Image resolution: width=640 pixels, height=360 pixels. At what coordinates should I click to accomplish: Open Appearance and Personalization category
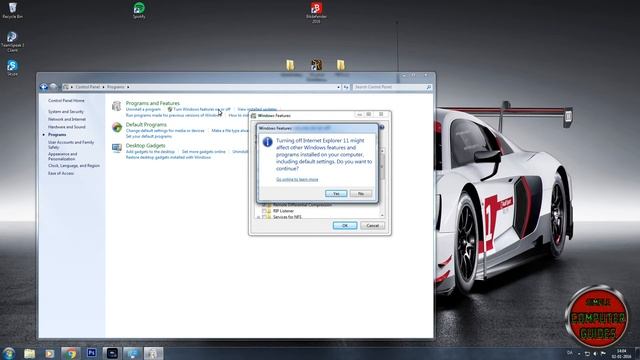pos(62,156)
